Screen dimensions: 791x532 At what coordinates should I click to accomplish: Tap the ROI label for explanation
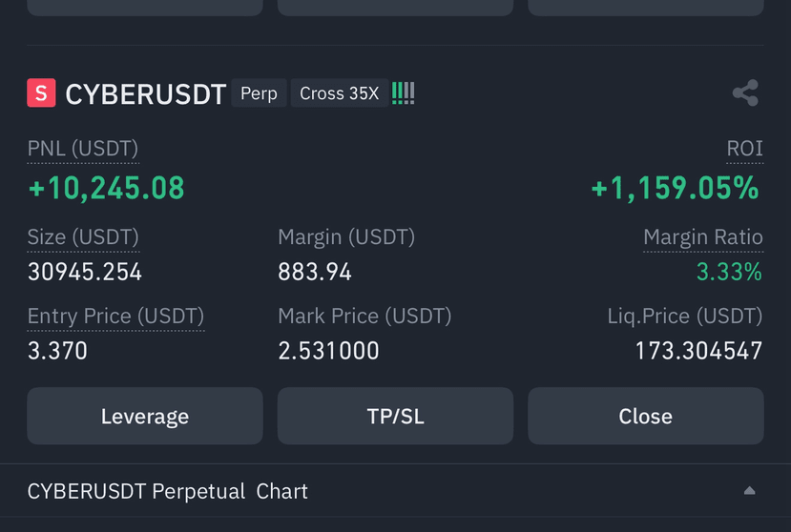[x=744, y=148]
